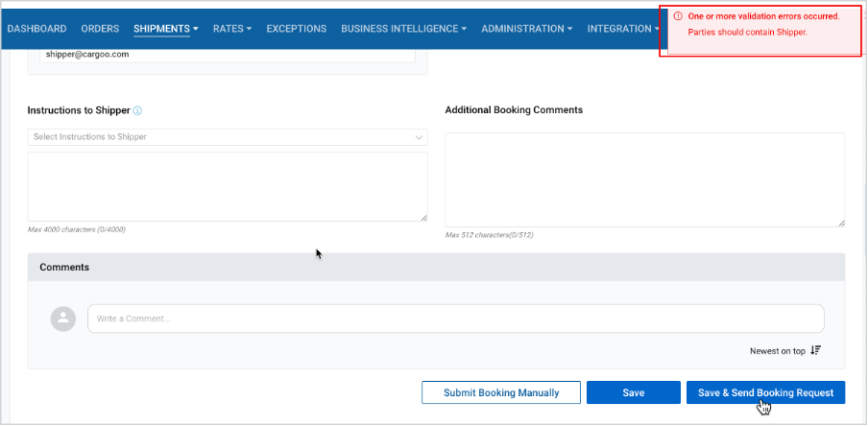Expand the Integration menu
868x426 pixels.
(x=623, y=29)
